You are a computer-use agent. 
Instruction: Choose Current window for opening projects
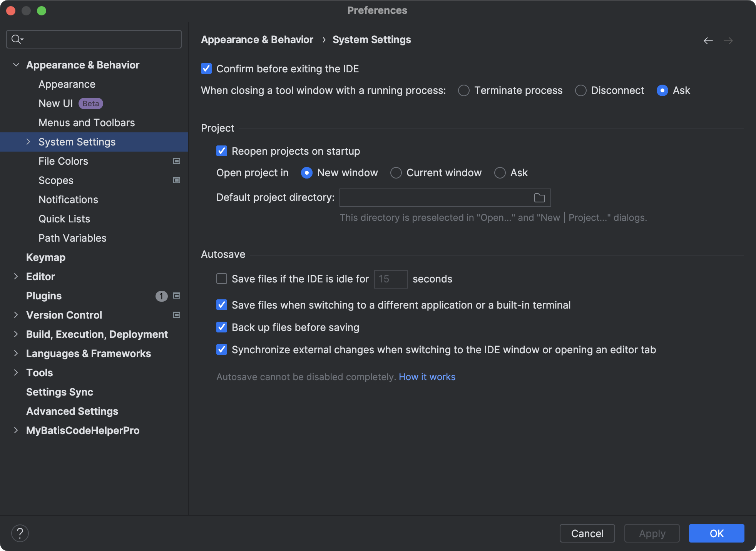point(396,173)
